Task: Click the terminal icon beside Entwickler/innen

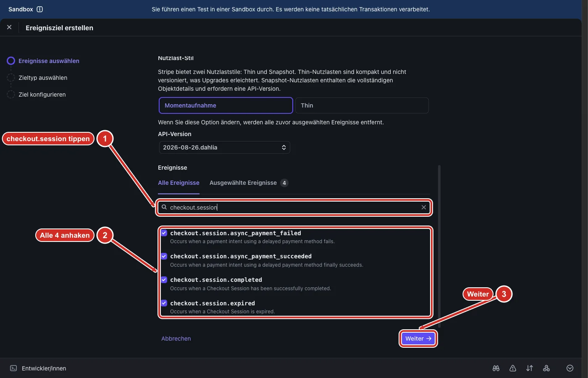Action: [13, 368]
